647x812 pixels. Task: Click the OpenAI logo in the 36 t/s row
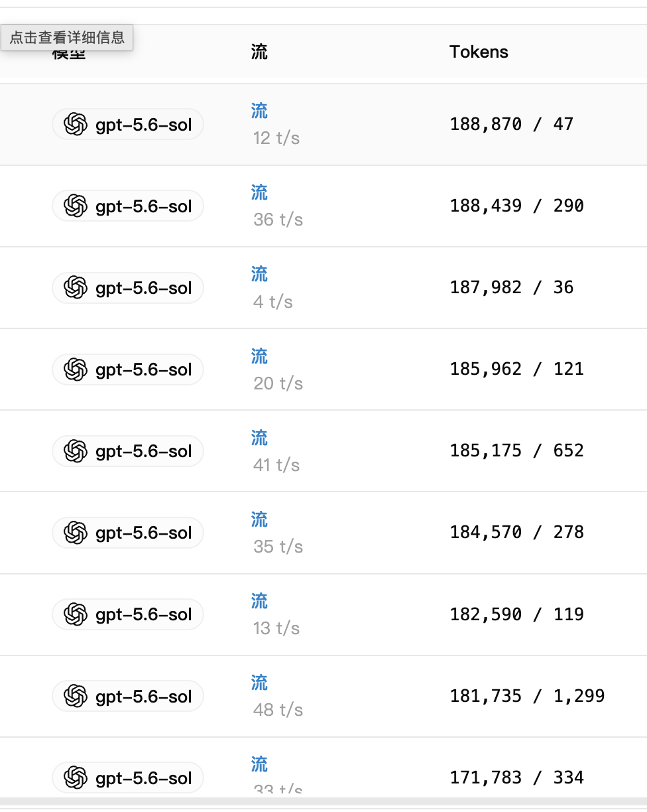click(76, 206)
